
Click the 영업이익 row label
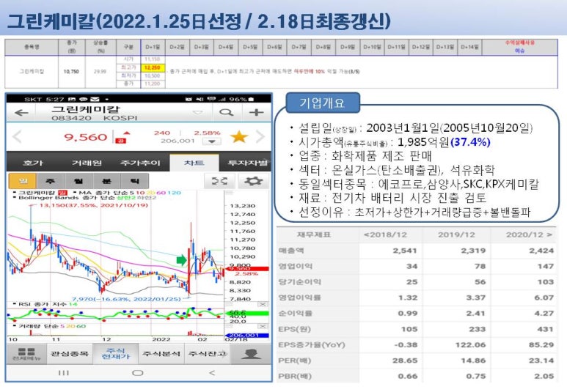295,266
